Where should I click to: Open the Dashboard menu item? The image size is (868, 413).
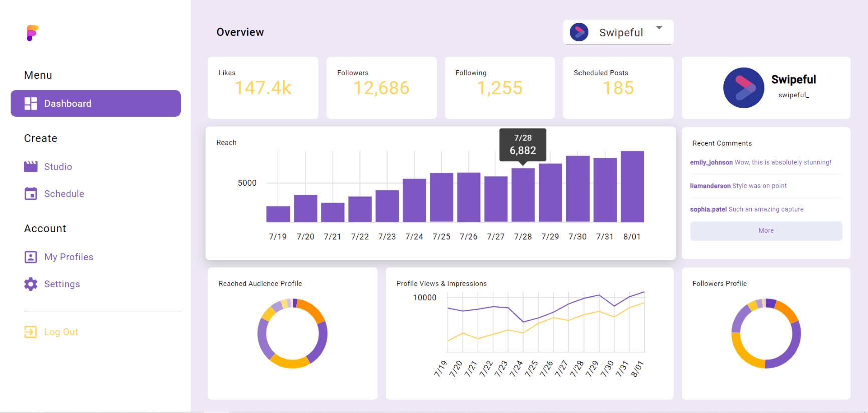[96, 103]
